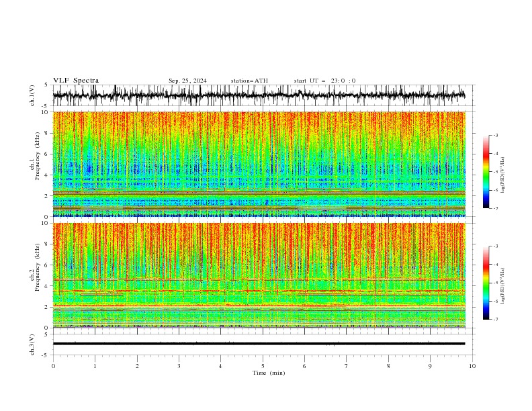Image resolution: width=532 pixels, height=411 pixels.
Task: Click the '1' tick on the time axis
Action: [x=95, y=366]
